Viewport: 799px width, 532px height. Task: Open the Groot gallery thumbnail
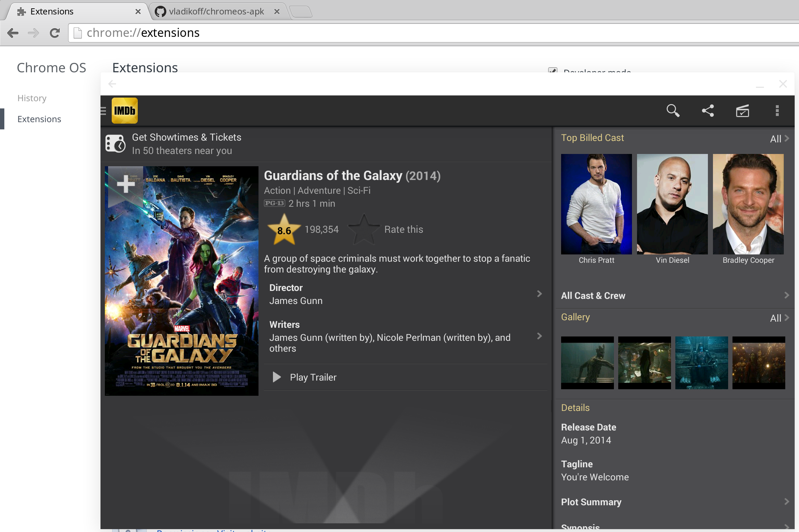[x=587, y=363]
